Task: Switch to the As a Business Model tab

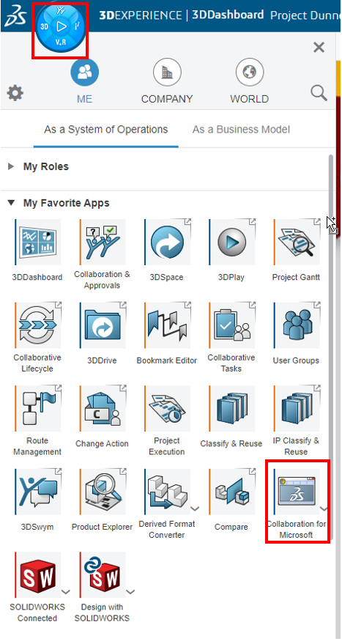Action: tap(241, 130)
